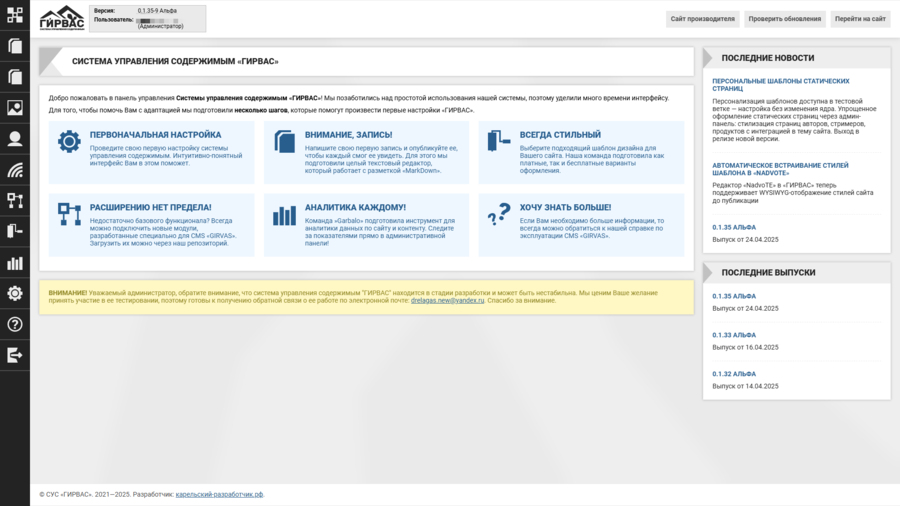Open the карельский-разработчик.рф footer link

point(219,495)
